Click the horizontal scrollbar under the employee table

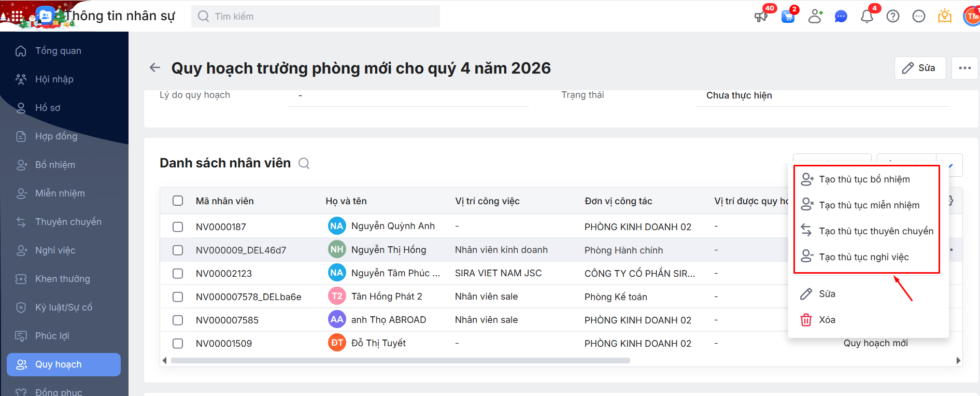point(400,361)
